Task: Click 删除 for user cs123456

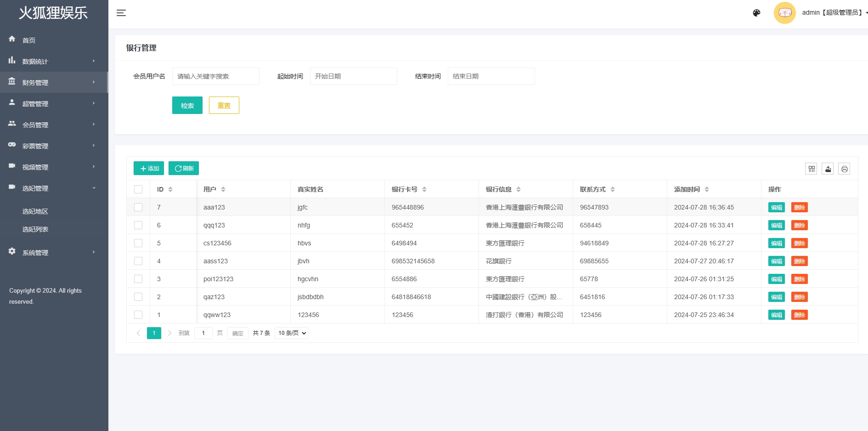Action: [x=799, y=243]
